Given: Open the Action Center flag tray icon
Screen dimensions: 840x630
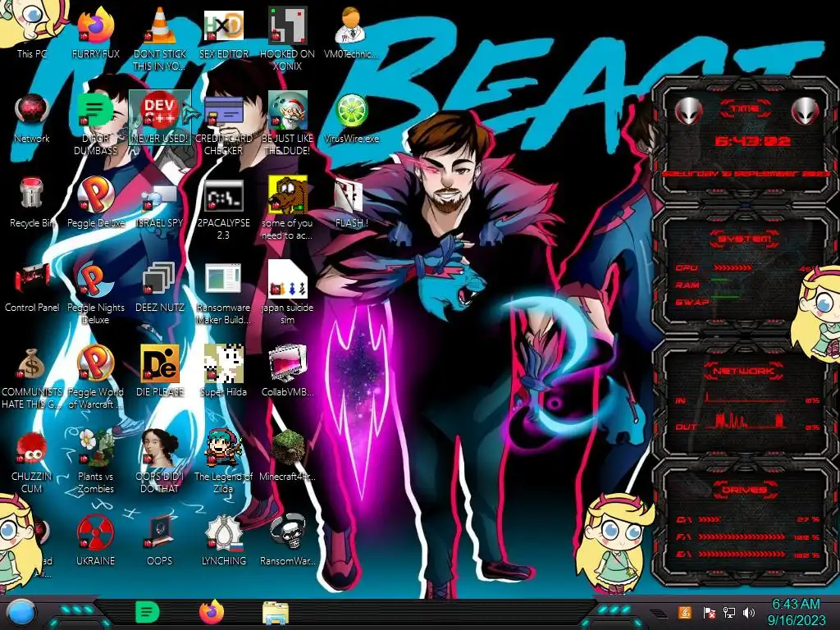Looking at the screenshot, I should 710,613.
